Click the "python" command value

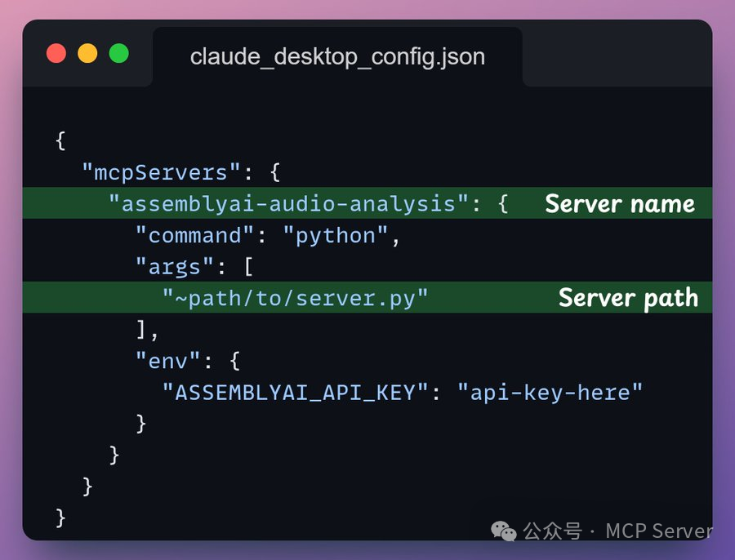(x=336, y=235)
